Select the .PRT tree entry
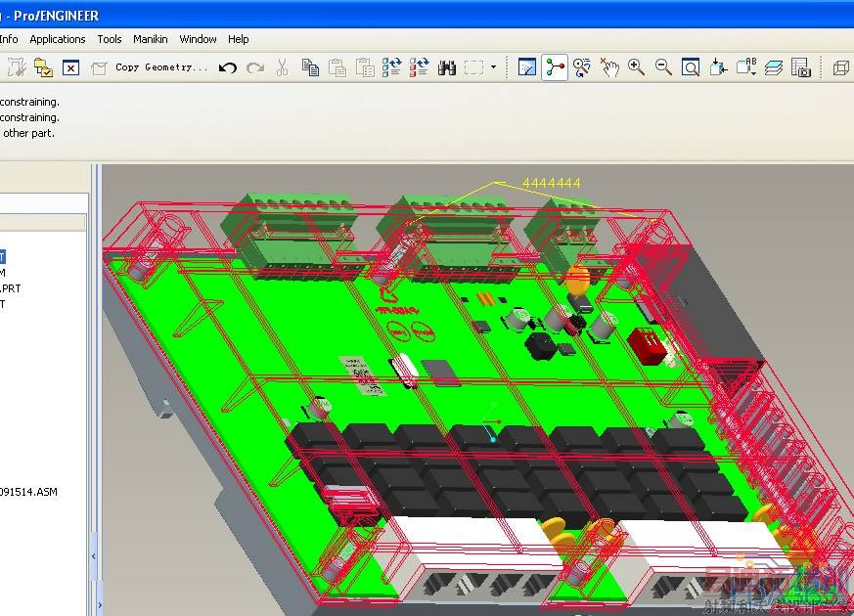854x616 pixels. (11, 288)
